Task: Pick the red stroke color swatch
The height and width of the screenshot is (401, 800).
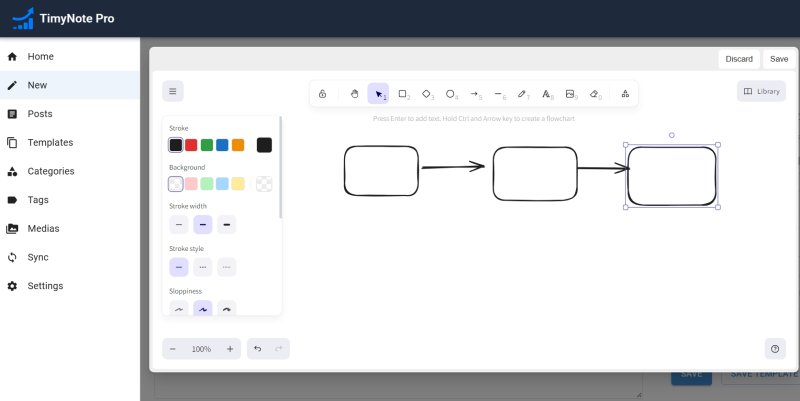Action: tap(191, 145)
